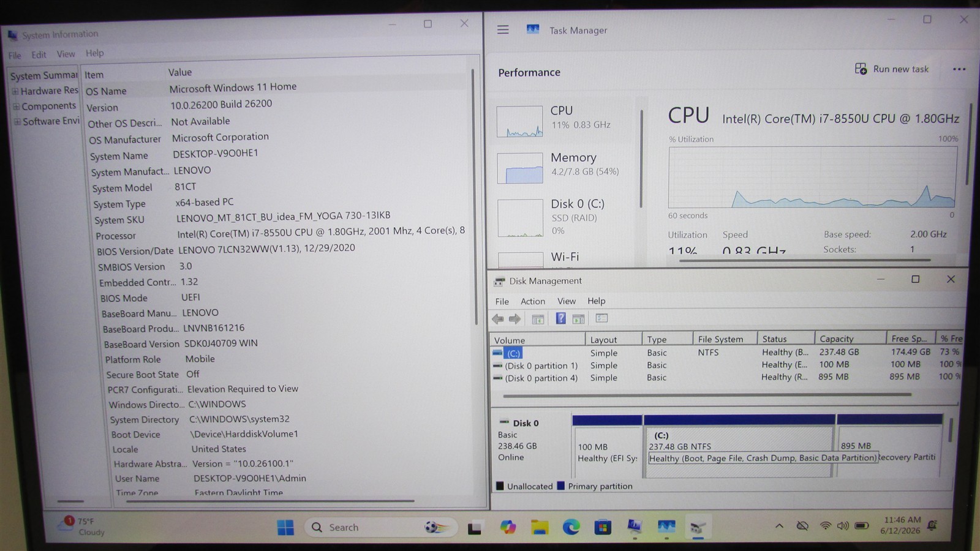This screenshot has width=980, height=551.
Task: Click the Volume column header in Disk Management
Action: [538, 340]
